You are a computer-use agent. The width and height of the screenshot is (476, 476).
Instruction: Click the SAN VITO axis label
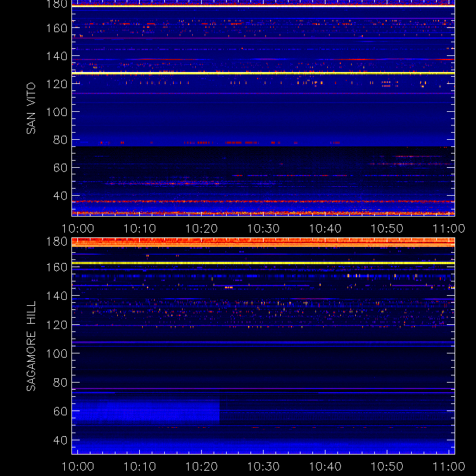click(x=31, y=108)
